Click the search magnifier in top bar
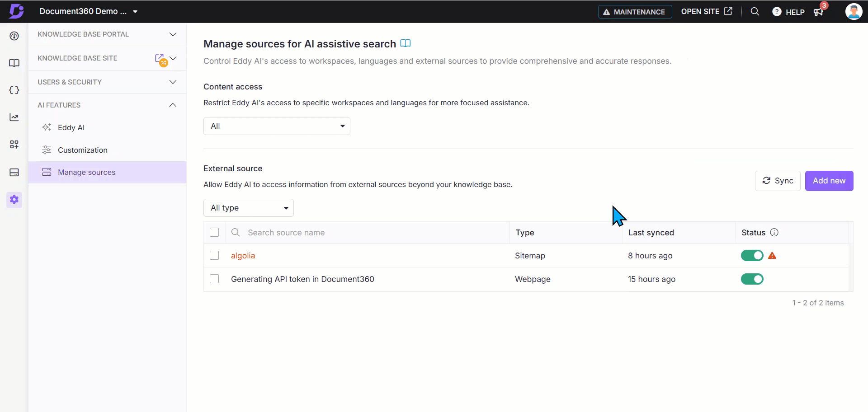 [755, 11]
